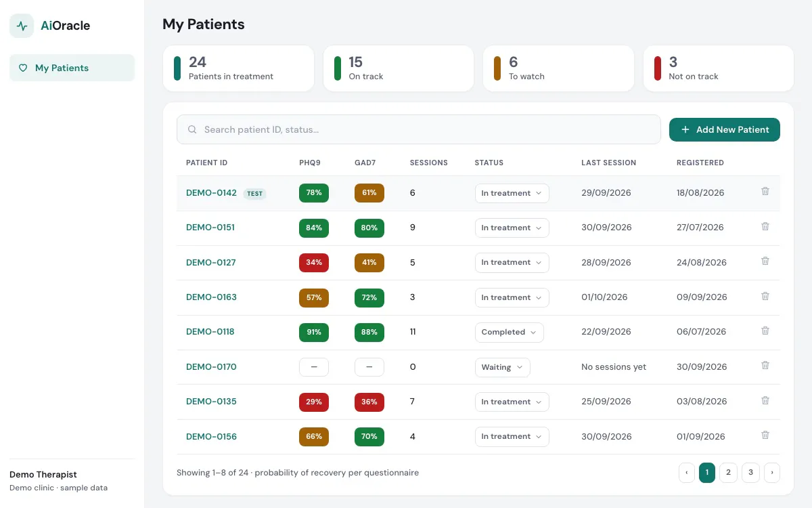The width and height of the screenshot is (812, 508).
Task: Click the magnifier icon in search bar
Action: [x=192, y=129]
